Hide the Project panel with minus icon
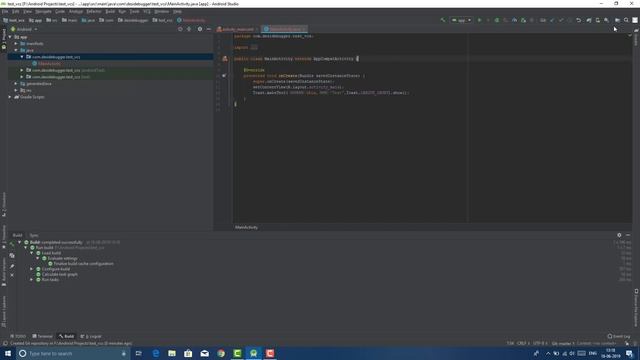The width and height of the screenshot is (640, 360). pos(209,29)
